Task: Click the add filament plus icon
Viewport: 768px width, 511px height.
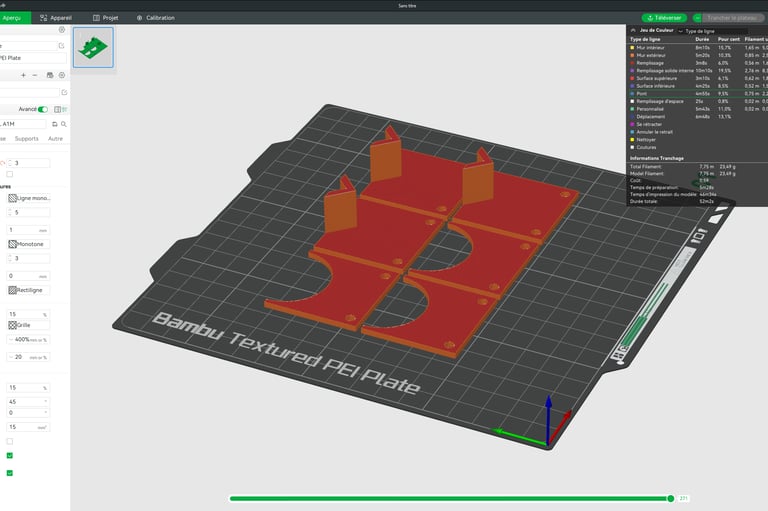Action: [24, 75]
